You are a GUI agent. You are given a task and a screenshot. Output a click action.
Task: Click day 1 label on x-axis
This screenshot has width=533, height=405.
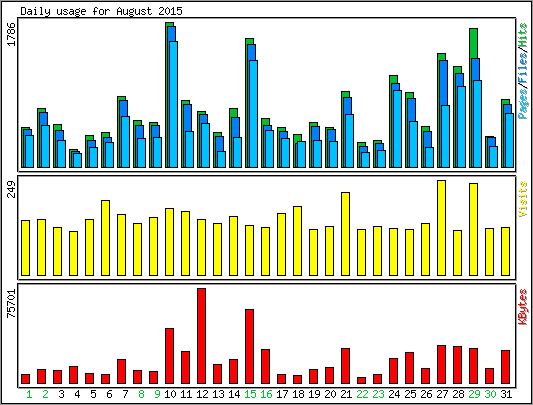pyautogui.click(x=29, y=394)
